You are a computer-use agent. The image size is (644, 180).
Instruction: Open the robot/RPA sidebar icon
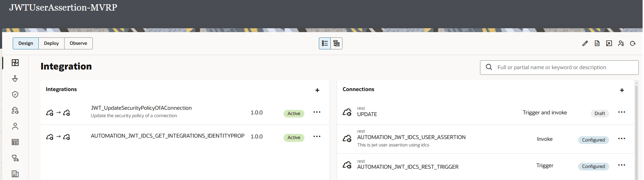15,110
